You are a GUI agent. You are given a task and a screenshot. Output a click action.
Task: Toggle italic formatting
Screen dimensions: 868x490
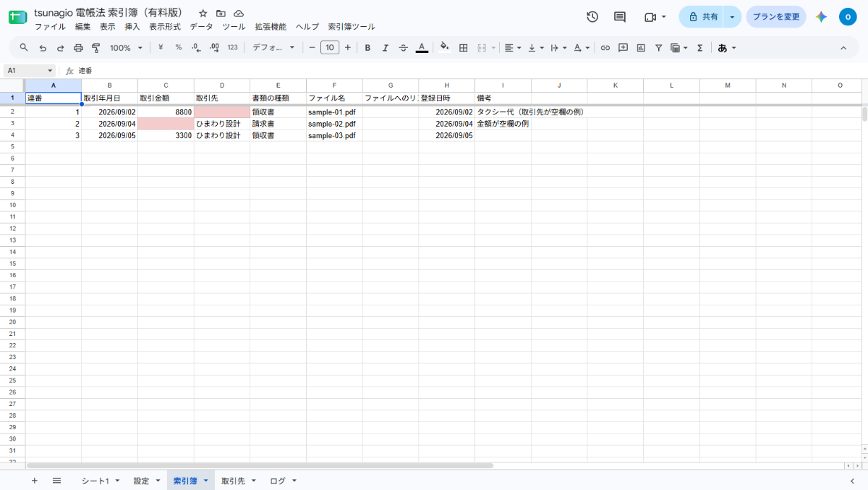coord(386,48)
